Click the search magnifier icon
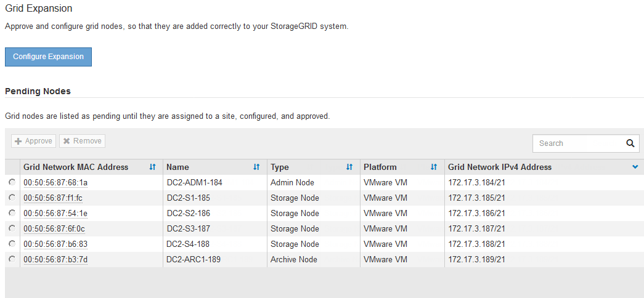Image resolution: width=644 pixels, height=298 pixels. pos(630,143)
